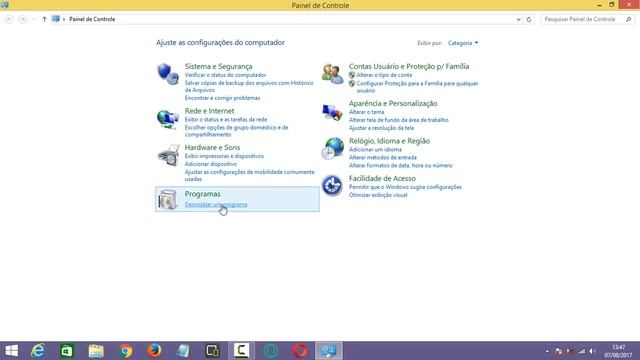Click the Facilidade de Acesso icon
The height and width of the screenshot is (360, 640).
pos(332,186)
